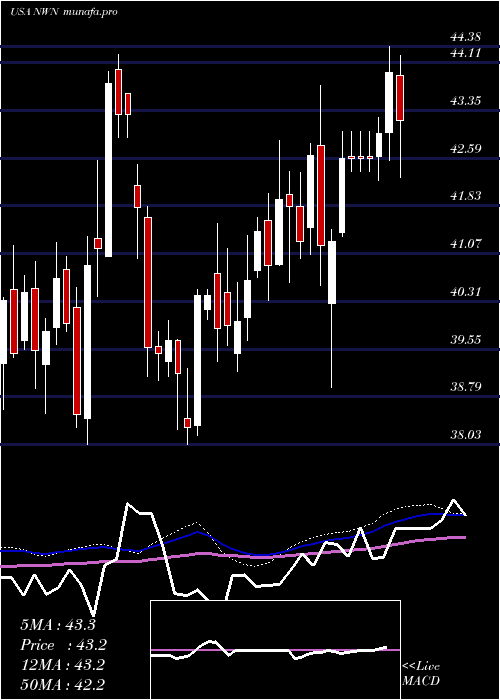
Task: Click the tall white candlestick reaching 43.8 on left
Action: tap(108, 170)
